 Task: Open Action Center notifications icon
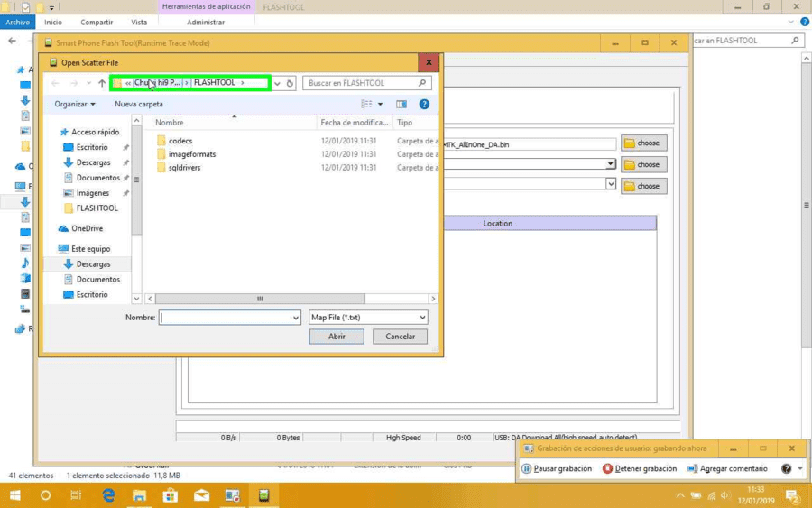point(793,496)
